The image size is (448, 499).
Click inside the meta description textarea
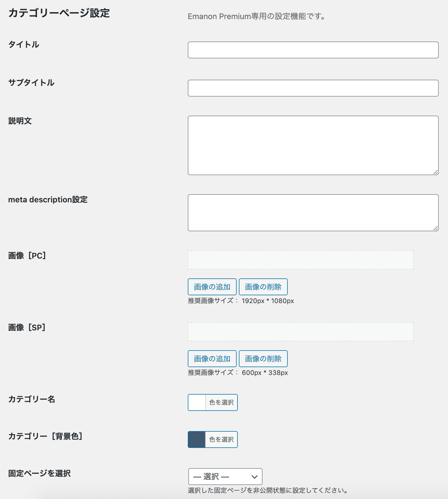pyautogui.click(x=313, y=213)
